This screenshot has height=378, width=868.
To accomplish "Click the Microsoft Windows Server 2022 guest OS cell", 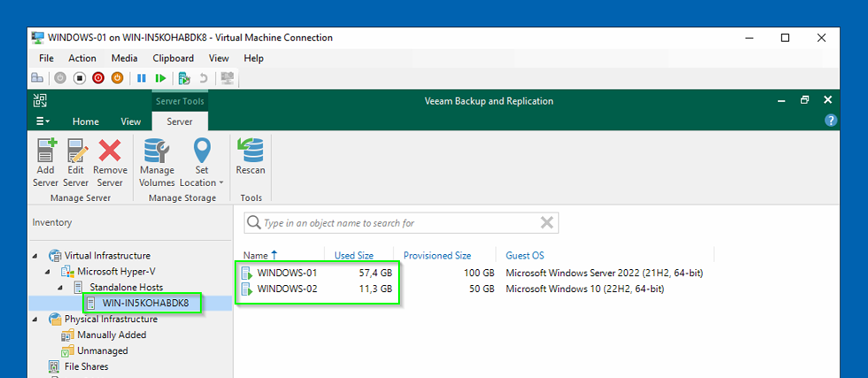I will [x=604, y=273].
